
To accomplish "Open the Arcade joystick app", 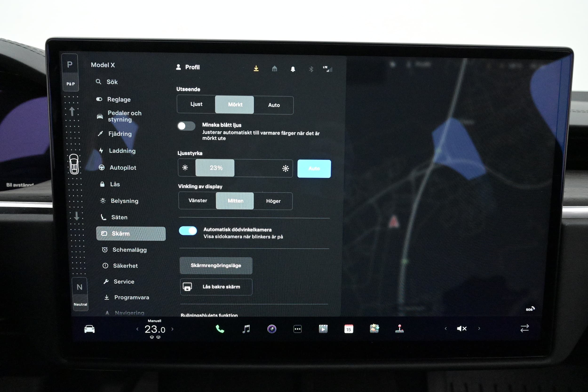I will pyautogui.click(x=400, y=329).
